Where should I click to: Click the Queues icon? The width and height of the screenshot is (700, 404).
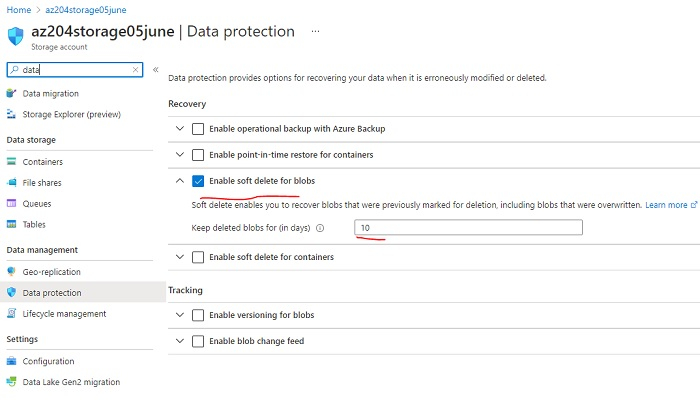[x=12, y=203]
